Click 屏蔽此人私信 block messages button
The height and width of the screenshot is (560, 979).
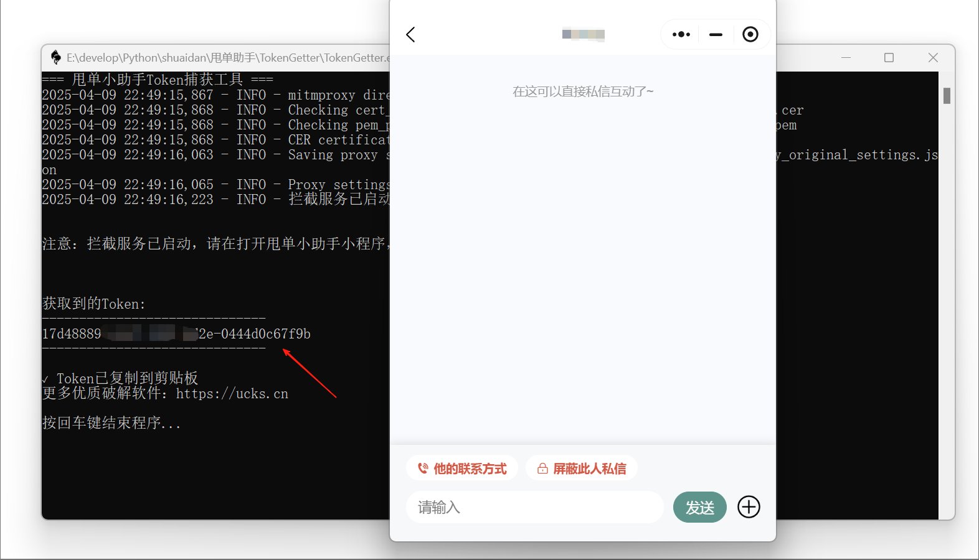(582, 469)
